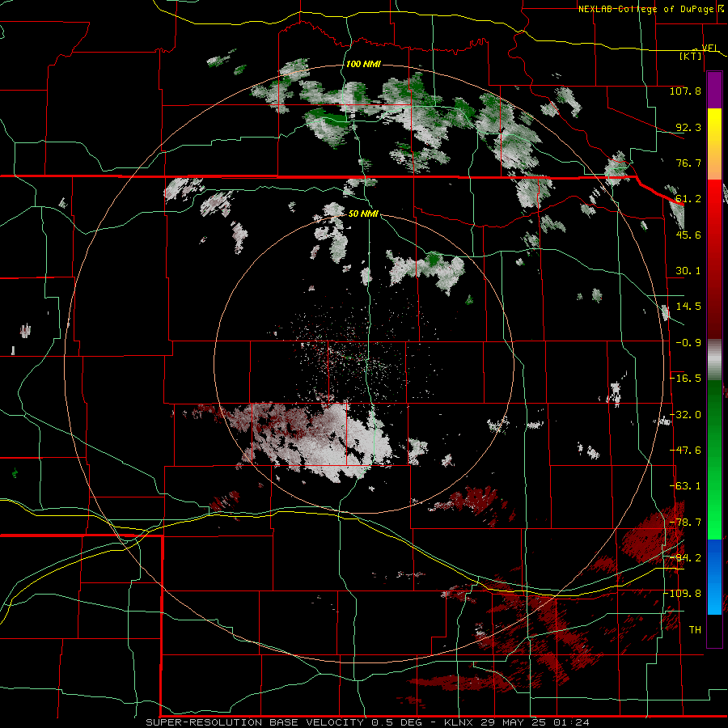Click the -109.8 velocity scale value
Image resolution: width=728 pixels, height=728 pixels.
684,594
